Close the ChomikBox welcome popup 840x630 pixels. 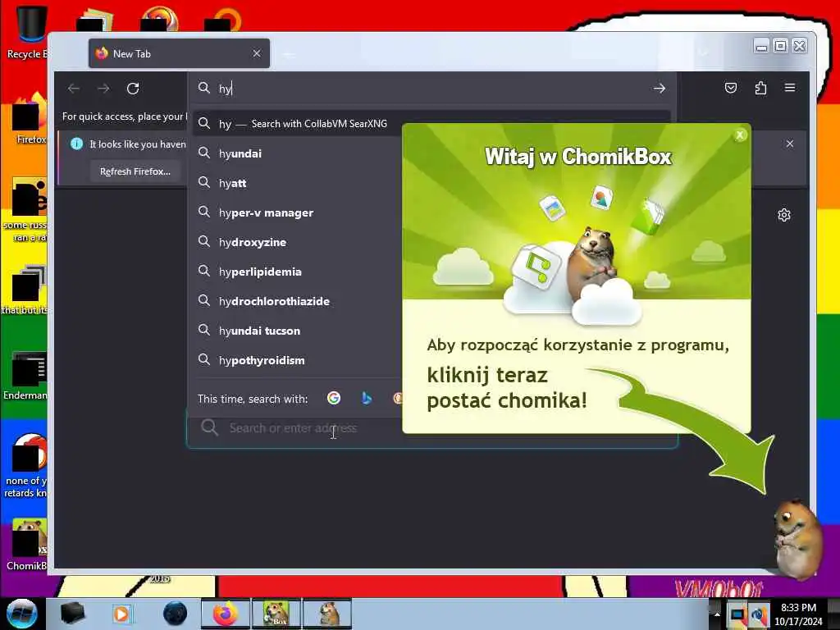coord(740,135)
